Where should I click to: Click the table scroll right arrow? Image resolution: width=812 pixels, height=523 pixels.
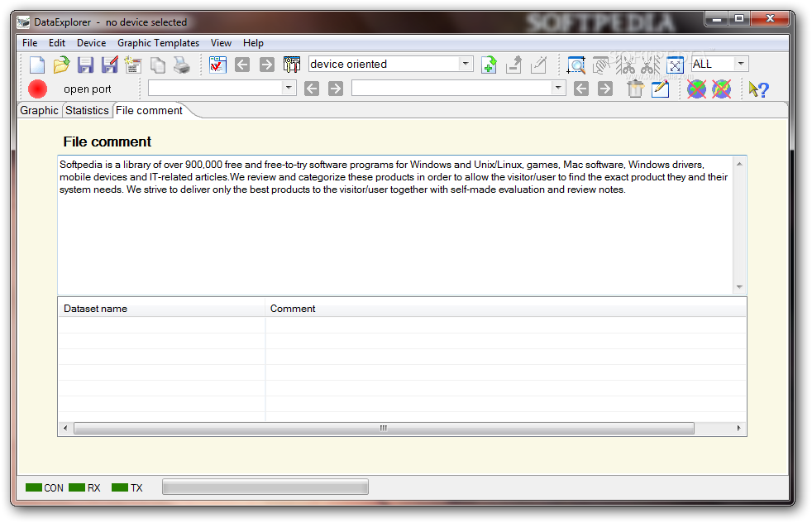click(739, 428)
